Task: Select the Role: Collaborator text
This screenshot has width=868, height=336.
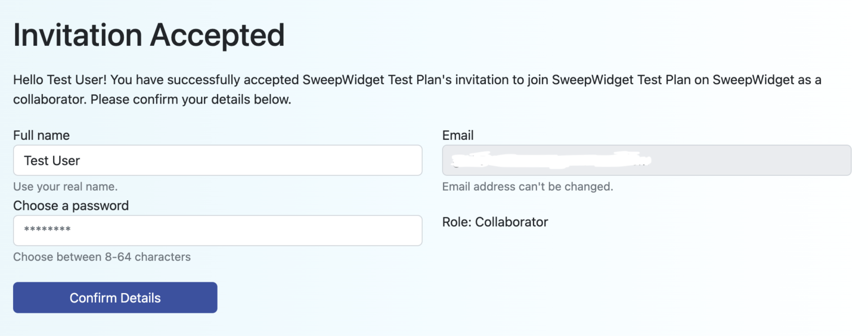Action: 494,222
